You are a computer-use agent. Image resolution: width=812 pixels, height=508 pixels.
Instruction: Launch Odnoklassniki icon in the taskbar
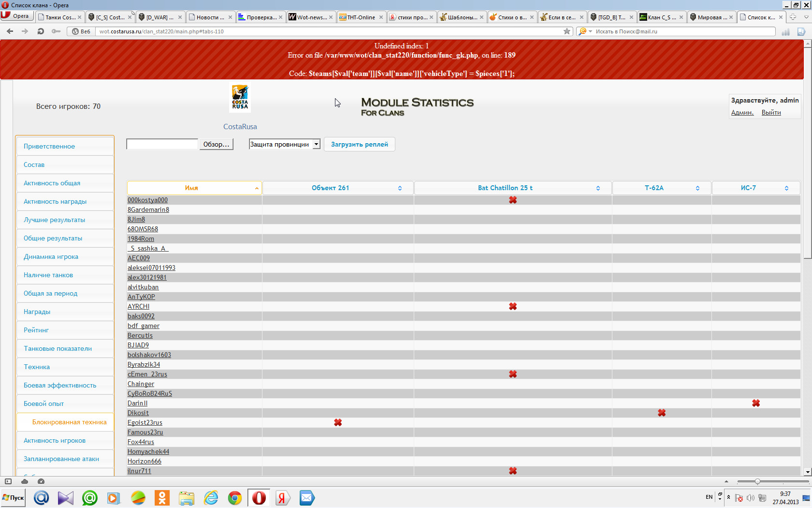(x=162, y=498)
